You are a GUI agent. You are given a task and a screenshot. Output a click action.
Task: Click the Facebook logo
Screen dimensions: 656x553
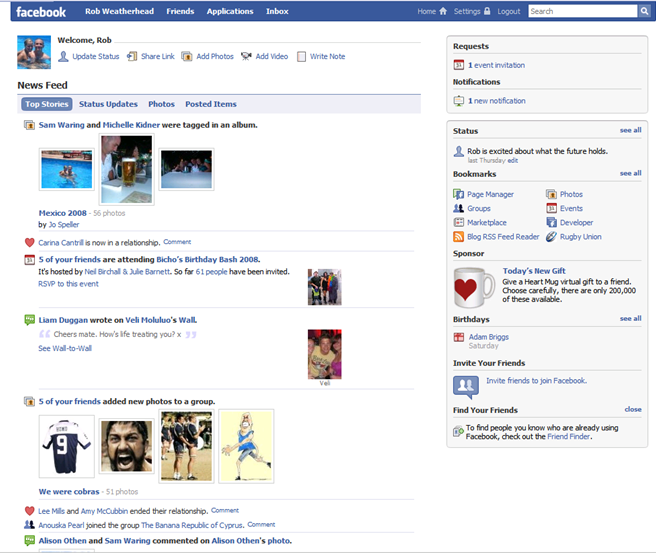(41, 12)
